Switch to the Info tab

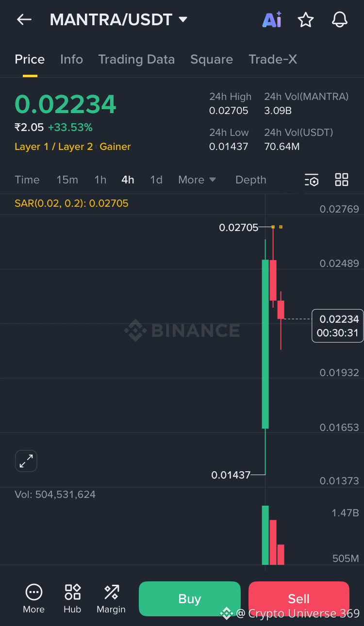click(x=71, y=59)
